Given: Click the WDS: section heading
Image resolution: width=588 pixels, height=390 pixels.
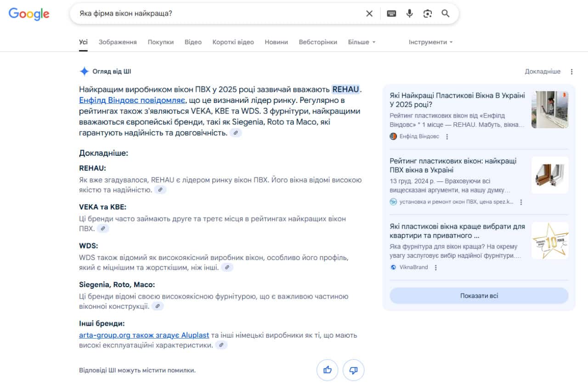Looking at the screenshot, I should [88, 246].
